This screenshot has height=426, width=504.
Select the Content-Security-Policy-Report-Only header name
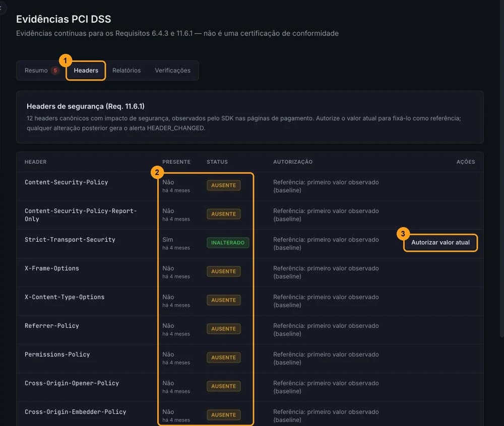[81, 215]
